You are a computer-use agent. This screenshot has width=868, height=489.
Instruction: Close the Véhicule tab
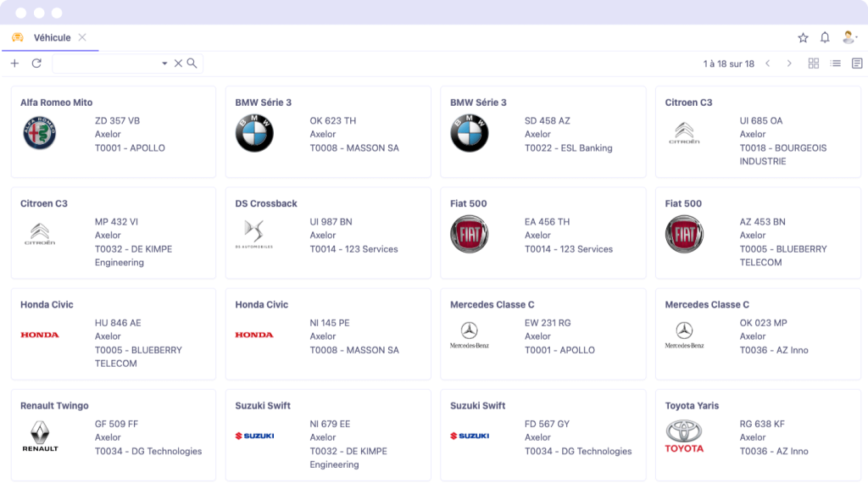pyautogui.click(x=82, y=37)
